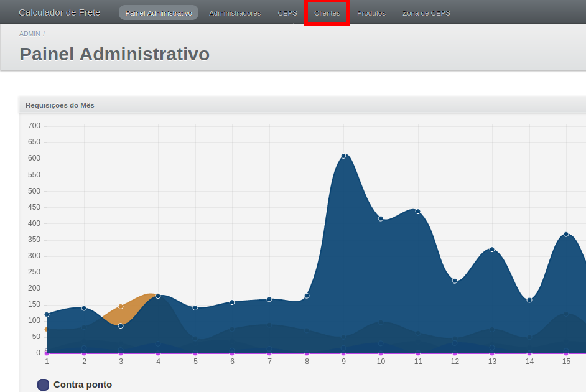Go to the Administradores menu item
Screen dimensions: 586x392
(x=235, y=13)
